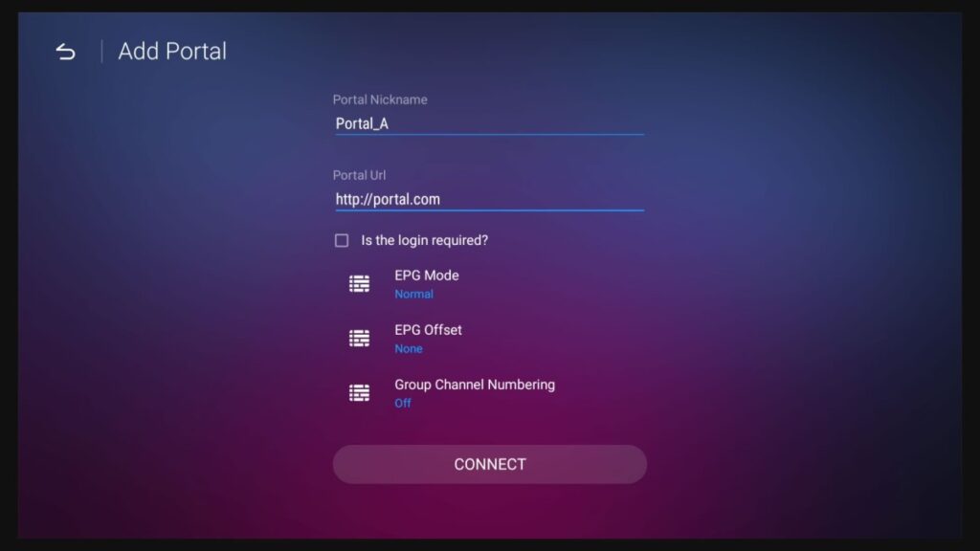Tick the 'Is the login required?' checkbox
This screenshot has height=551, width=980.
coord(342,240)
